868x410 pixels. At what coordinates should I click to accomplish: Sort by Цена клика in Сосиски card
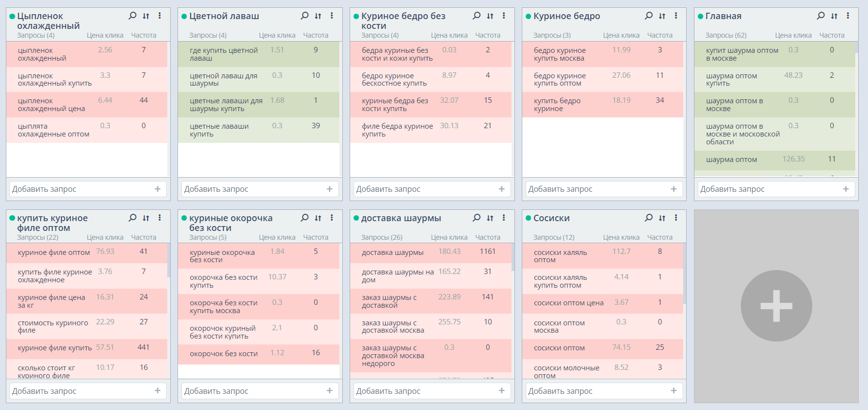point(621,237)
